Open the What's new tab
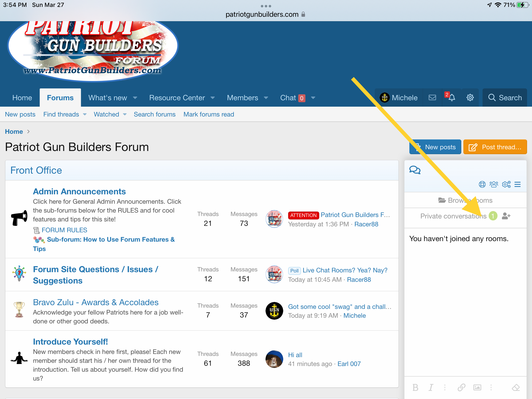The width and height of the screenshot is (532, 399). click(108, 98)
